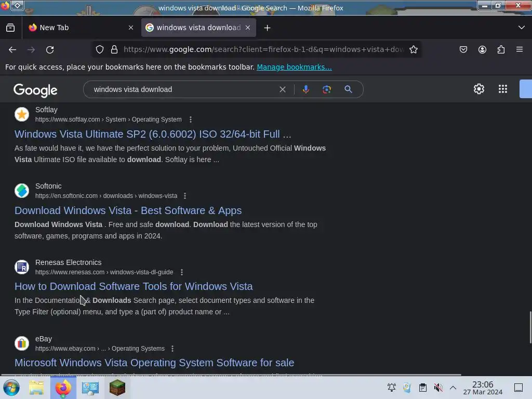Viewport: 532px width, 399px height.
Task: Open Windows Vista Ultimate SP2 ISO result
Action: click(153, 134)
